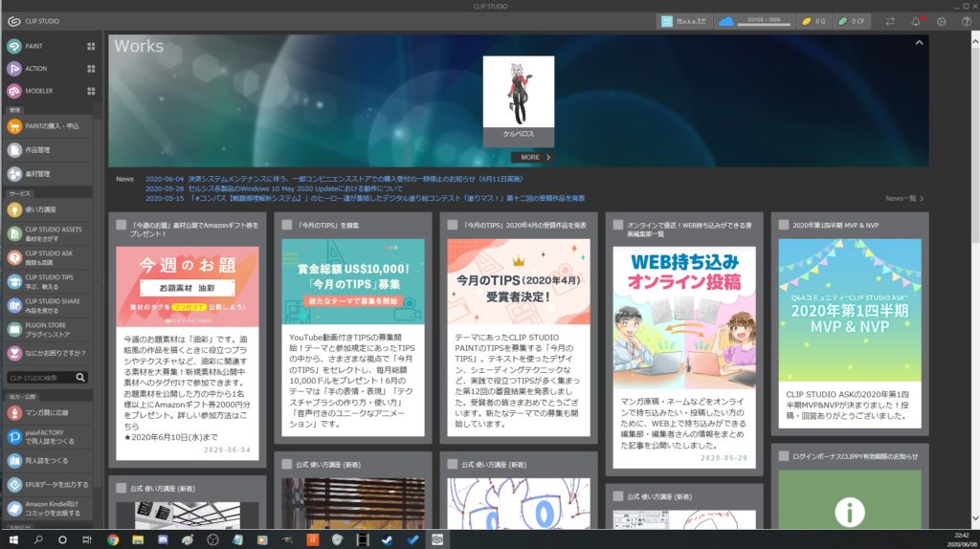Viewport: 980px width, 549px height.
Task: Open grid menu next to ACTION
Action: tap(91, 69)
